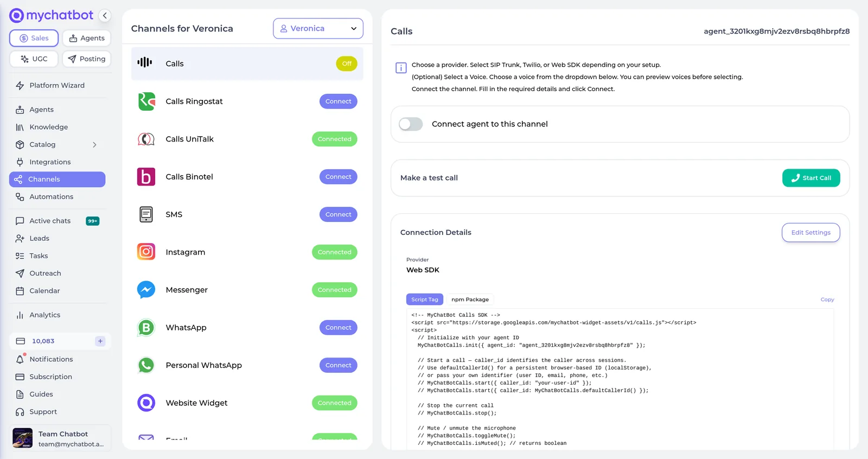Click the Subscription card icon
868x459 pixels.
point(20,377)
